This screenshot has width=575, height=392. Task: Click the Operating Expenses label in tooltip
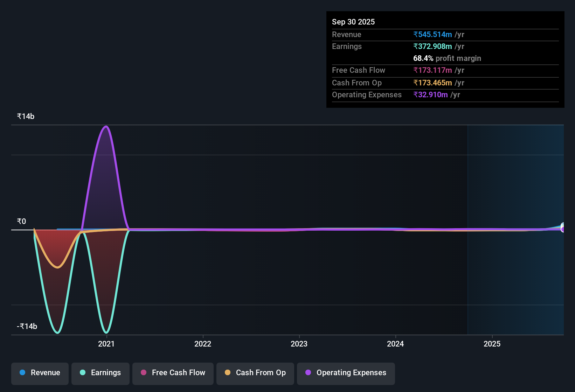(367, 95)
